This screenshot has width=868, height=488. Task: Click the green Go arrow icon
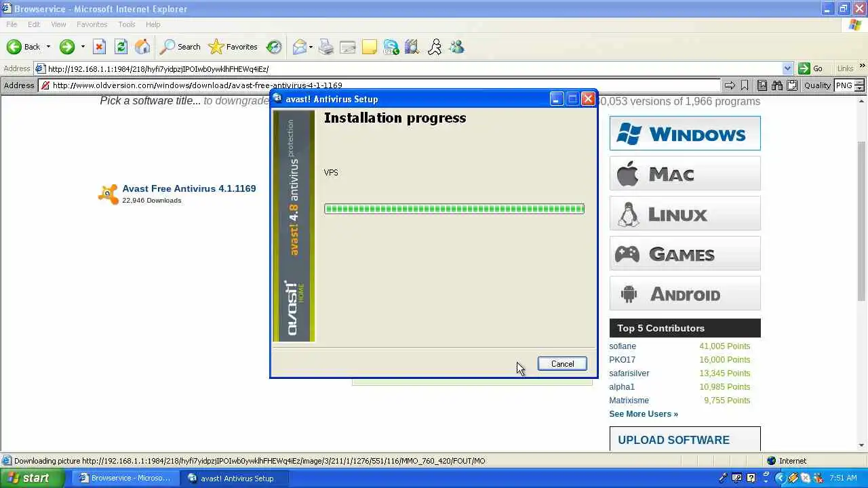(x=804, y=68)
